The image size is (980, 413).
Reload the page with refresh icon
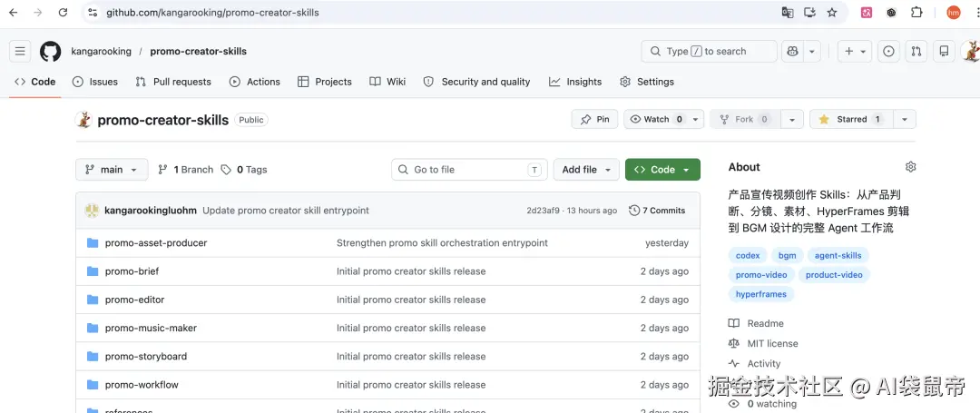click(x=63, y=13)
